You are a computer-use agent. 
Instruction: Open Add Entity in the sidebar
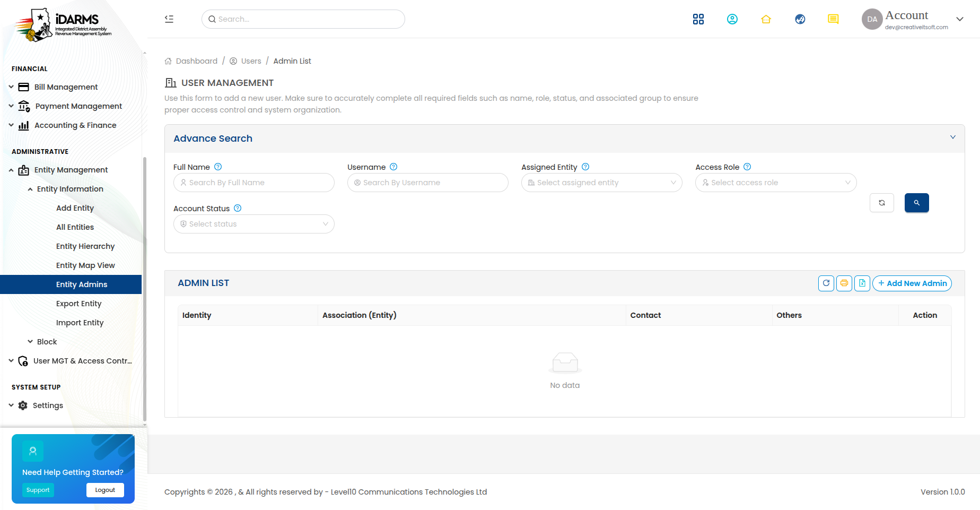tap(75, 208)
